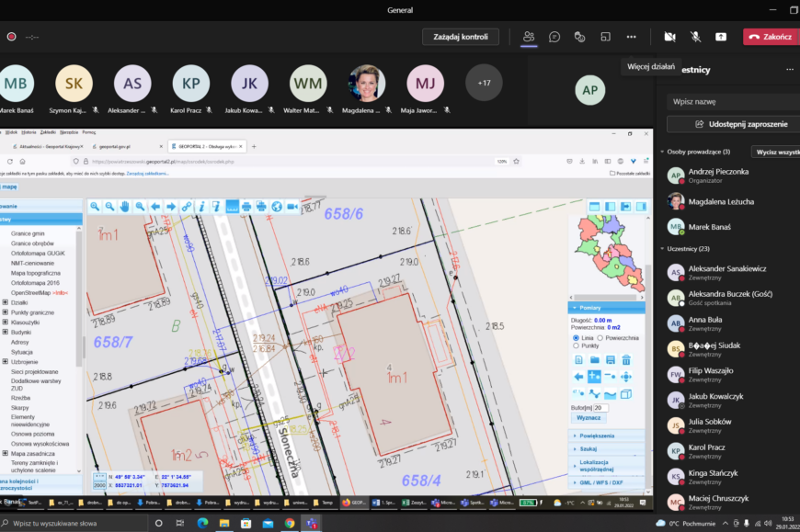This screenshot has width=800, height=532.
Task: Click the globe icon on the map toolbar
Action: coord(277,207)
